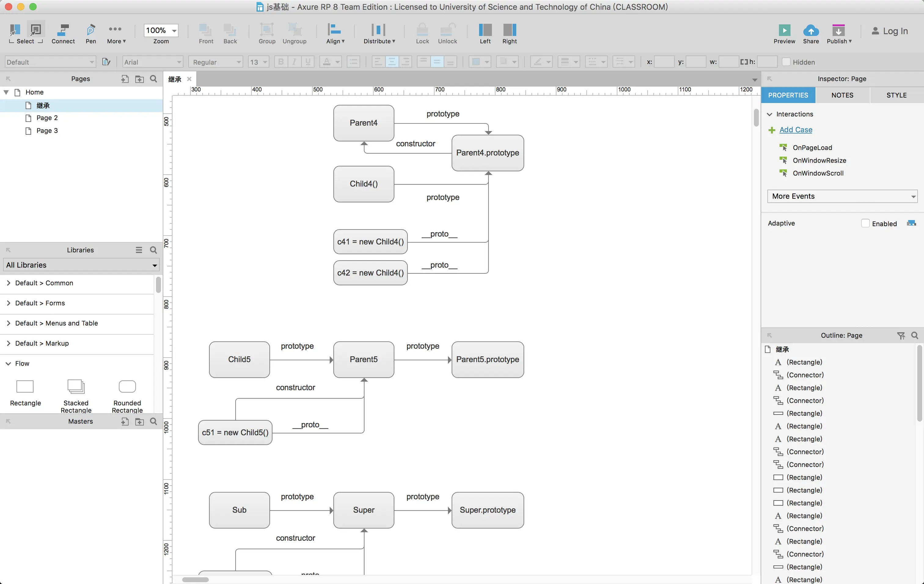This screenshot has width=924, height=584.
Task: Switch to the NOTES tab
Action: coord(842,95)
